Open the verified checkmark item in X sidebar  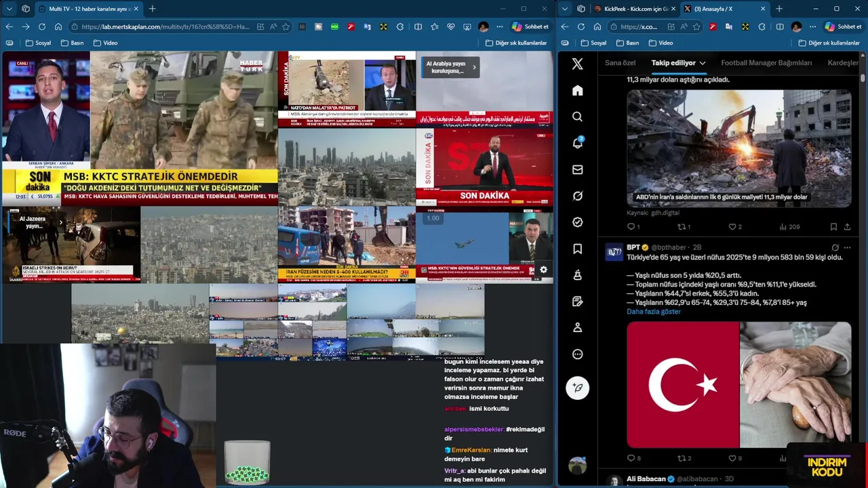click(577, 222)
